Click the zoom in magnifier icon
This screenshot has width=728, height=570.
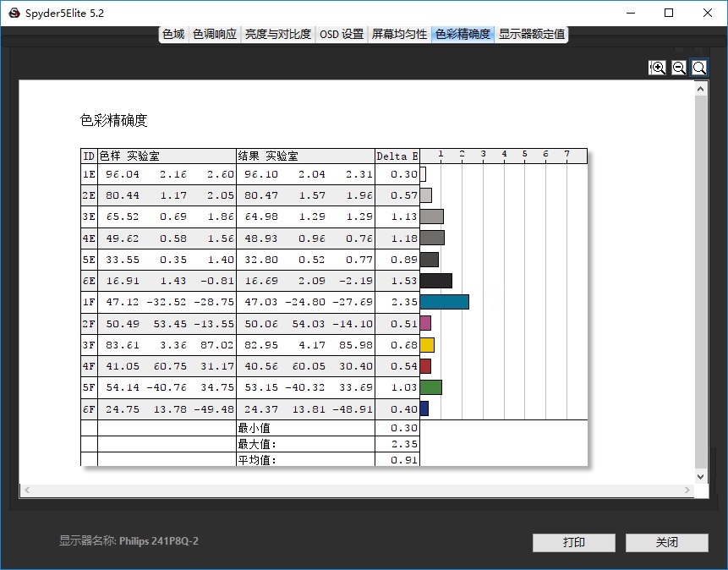(x=657, y=67)
